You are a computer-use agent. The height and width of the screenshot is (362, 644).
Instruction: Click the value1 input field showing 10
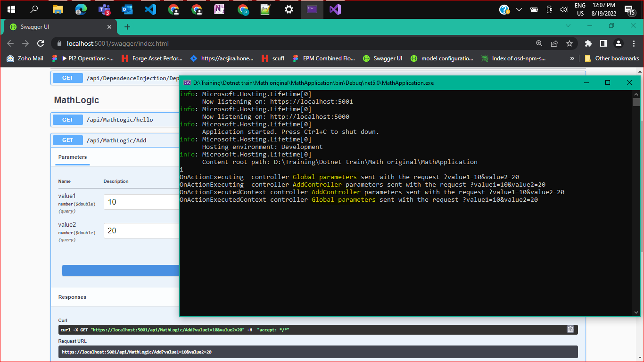pos(141,202)
